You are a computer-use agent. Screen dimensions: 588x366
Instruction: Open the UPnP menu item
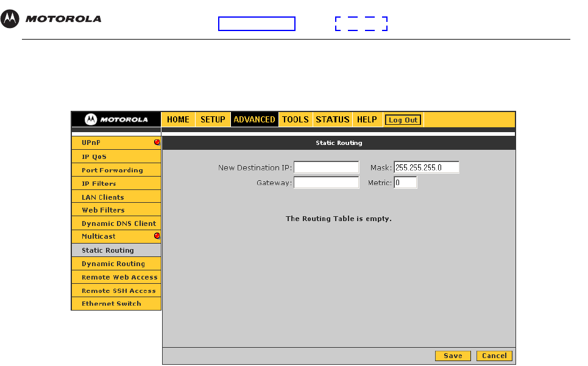(x=116, y=143)
